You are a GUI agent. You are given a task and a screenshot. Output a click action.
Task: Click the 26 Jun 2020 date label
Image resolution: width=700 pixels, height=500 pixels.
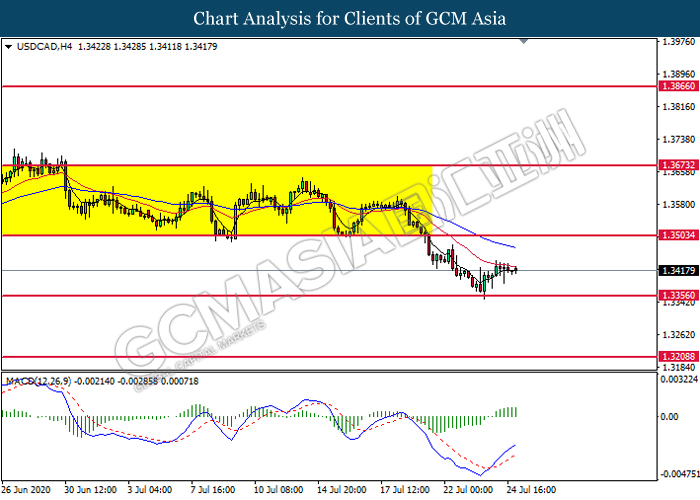(x=26, y=490)
